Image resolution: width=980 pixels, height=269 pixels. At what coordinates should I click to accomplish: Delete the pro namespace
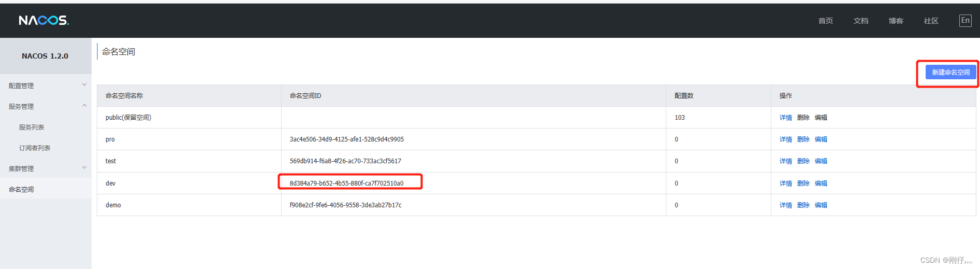(803, 139)
